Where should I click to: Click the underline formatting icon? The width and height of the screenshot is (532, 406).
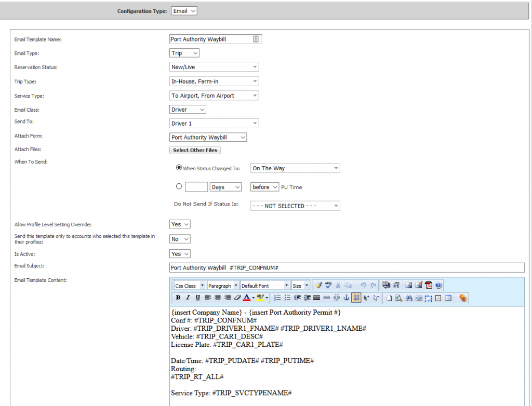pos(197,297)
